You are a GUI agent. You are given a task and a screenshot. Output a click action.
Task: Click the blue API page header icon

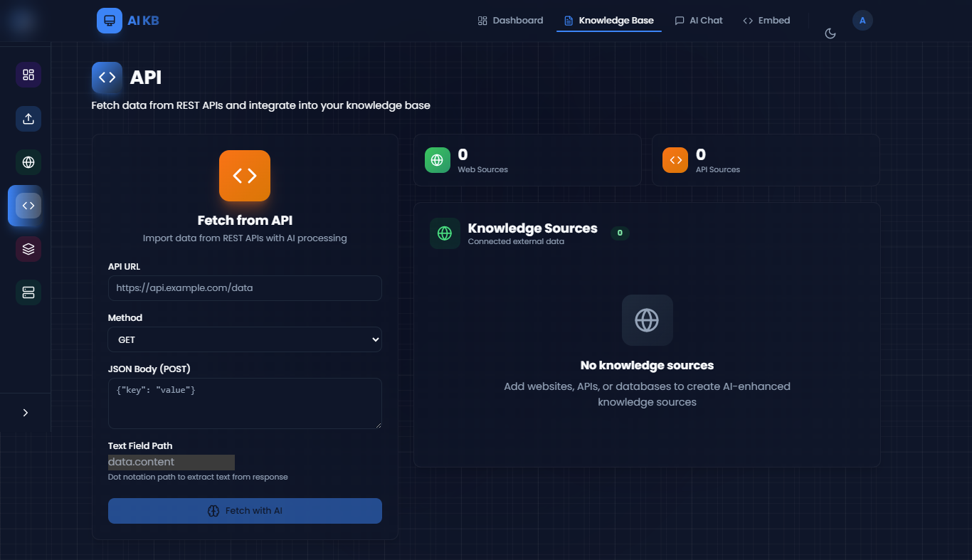[107, 78]
